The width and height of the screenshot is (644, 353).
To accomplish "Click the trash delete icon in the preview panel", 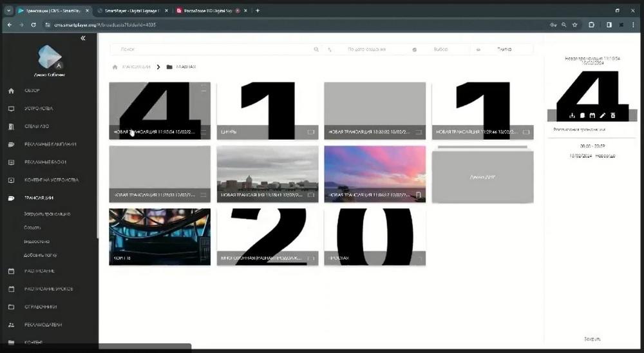I will [x=613, y=116].
